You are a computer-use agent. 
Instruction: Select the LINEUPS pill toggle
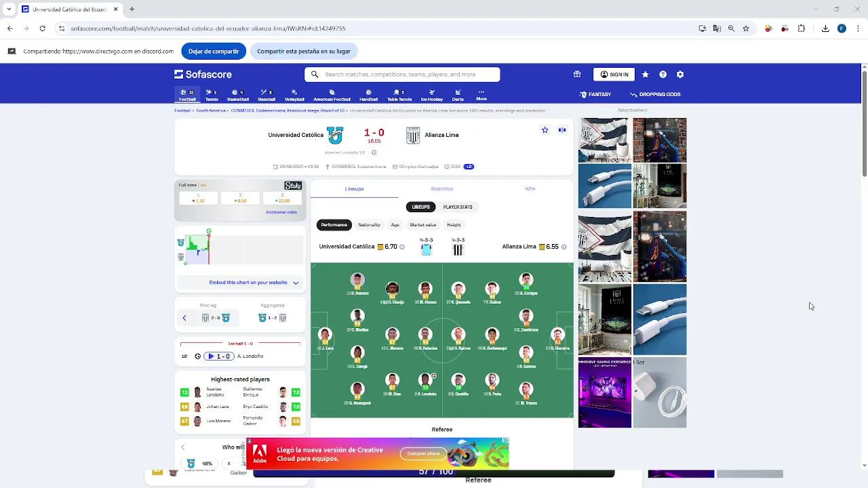[x=420, y=207]
